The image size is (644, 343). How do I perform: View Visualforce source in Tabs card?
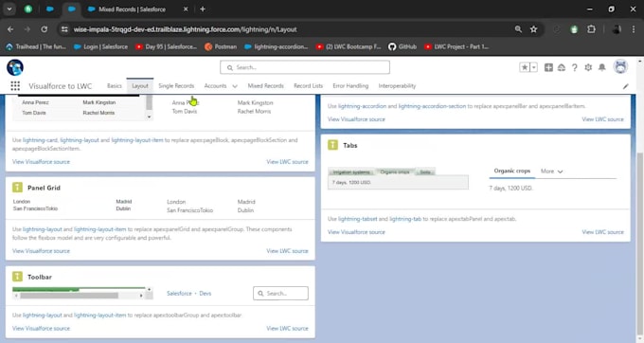pyautogui.click(x=356, y=232)
